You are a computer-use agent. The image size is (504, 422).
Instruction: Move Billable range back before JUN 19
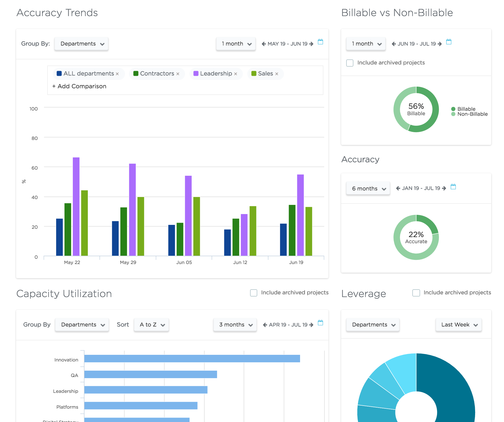tap(394, 44)
